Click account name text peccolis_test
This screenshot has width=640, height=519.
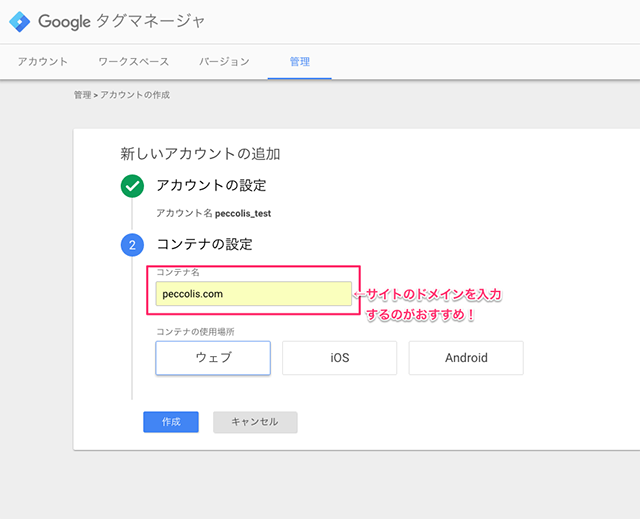coord(243,213)
